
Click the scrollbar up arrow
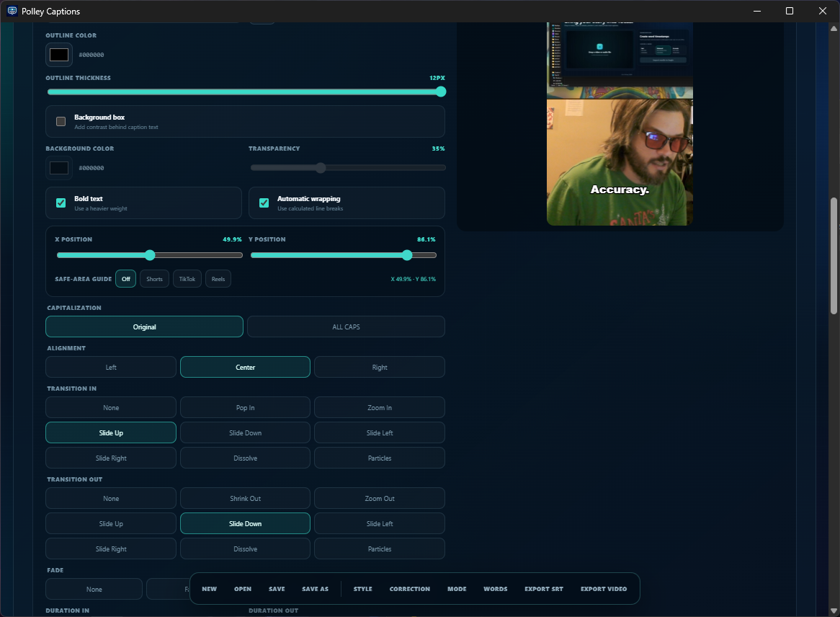pyautogui.click(x=834, y=28)
